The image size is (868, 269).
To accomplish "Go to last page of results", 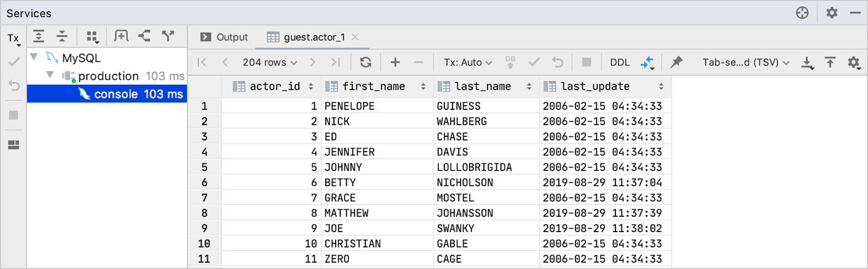I will [x=335, y=62].
